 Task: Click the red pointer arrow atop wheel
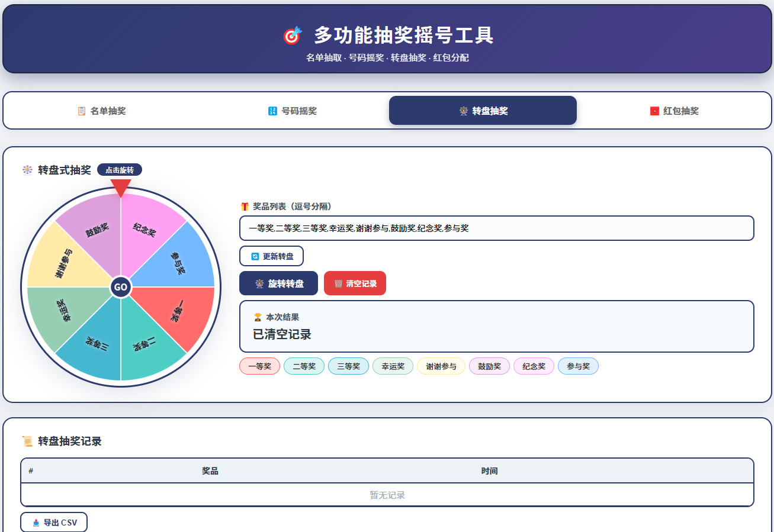click(x=121, y=187)
